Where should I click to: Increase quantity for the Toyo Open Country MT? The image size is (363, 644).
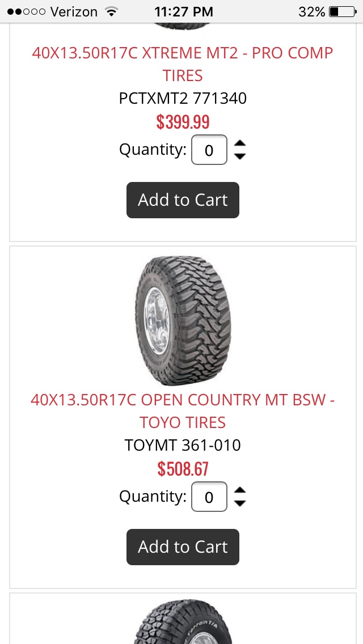pos(240,491)
